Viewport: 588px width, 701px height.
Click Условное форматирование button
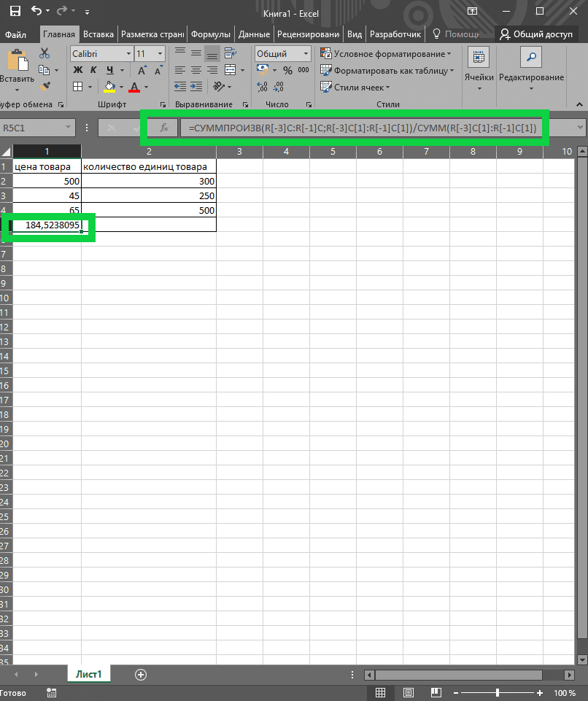pyautogui.click(x=386, y=54)
